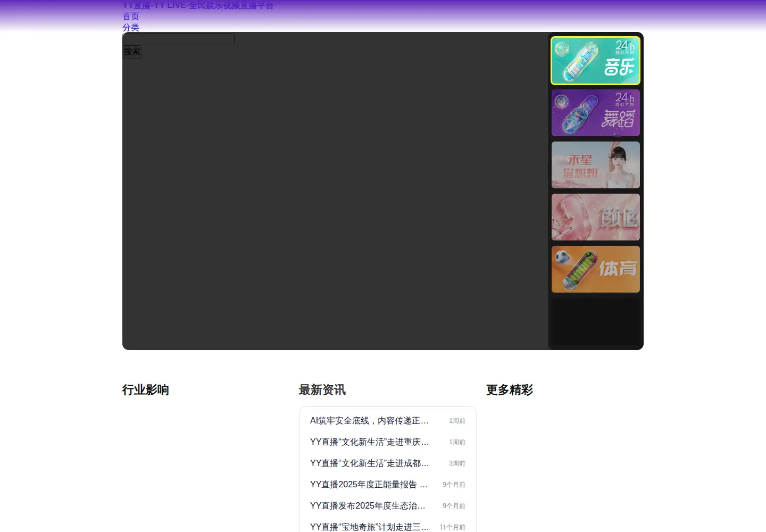The height and width of the screenshot is (532, 766).
Task: Go to the 首页 home link
Action: [x=131, y=16]
